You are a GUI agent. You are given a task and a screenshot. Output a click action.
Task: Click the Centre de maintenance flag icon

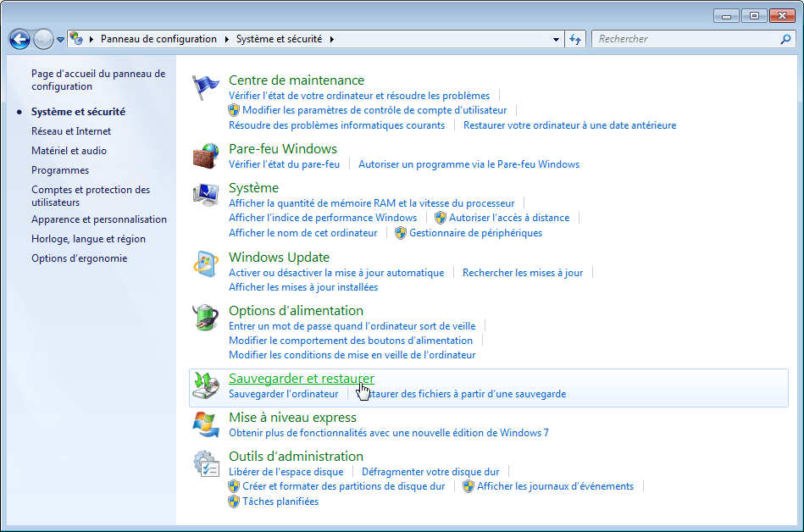(206, 87)
